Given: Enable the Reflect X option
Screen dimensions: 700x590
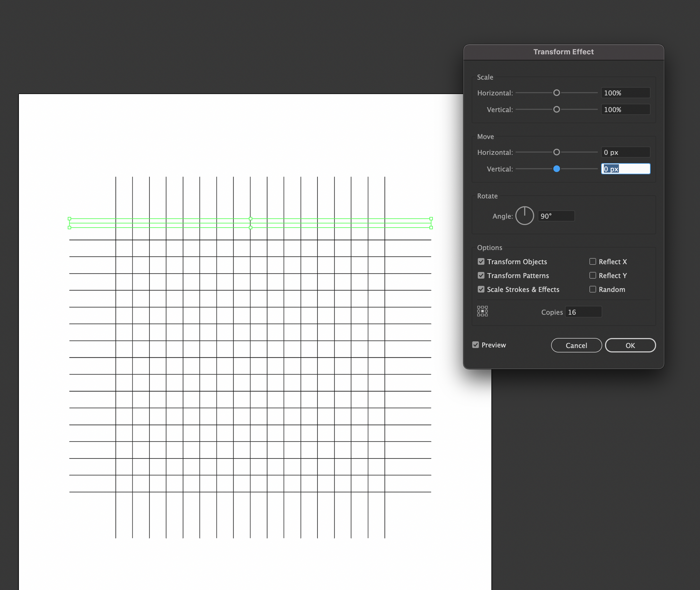Looking at the screenshot, I should click(593, 262).
